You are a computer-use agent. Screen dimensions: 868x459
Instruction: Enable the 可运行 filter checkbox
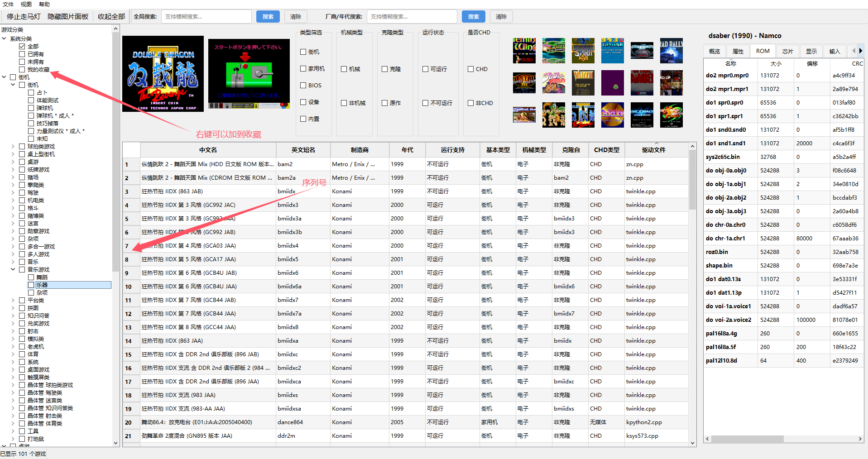(x=425, y=69)
